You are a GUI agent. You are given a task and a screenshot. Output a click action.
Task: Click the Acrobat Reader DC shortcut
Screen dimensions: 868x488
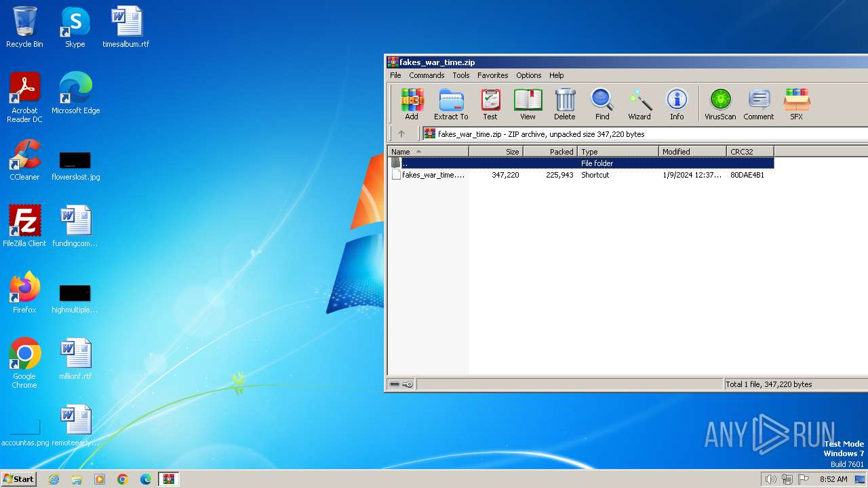click(24, 98)
